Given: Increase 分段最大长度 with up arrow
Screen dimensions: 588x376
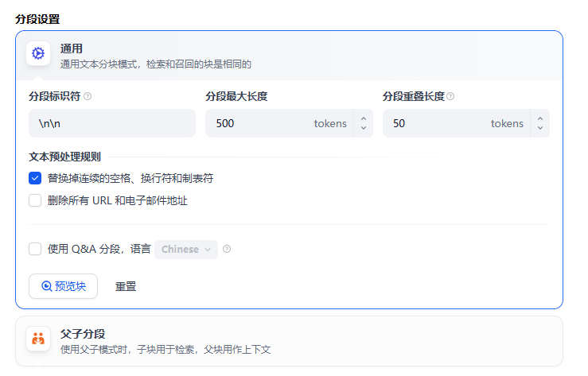Looking at the screenshot, I should [364, 118].
